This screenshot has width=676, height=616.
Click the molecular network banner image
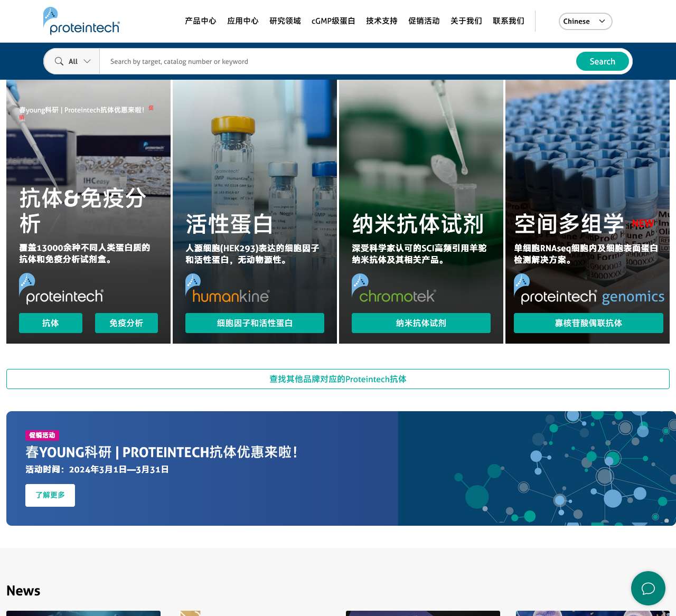click(537, 468)
